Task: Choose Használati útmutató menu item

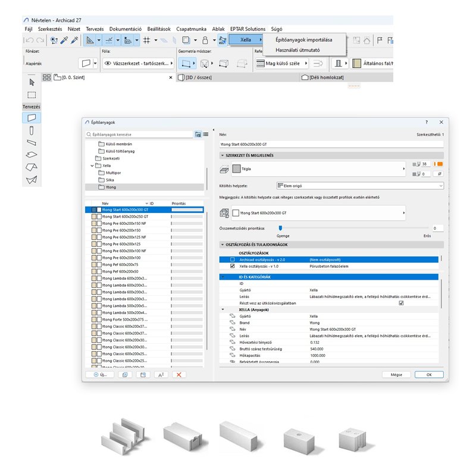Action: coord(298,50)
